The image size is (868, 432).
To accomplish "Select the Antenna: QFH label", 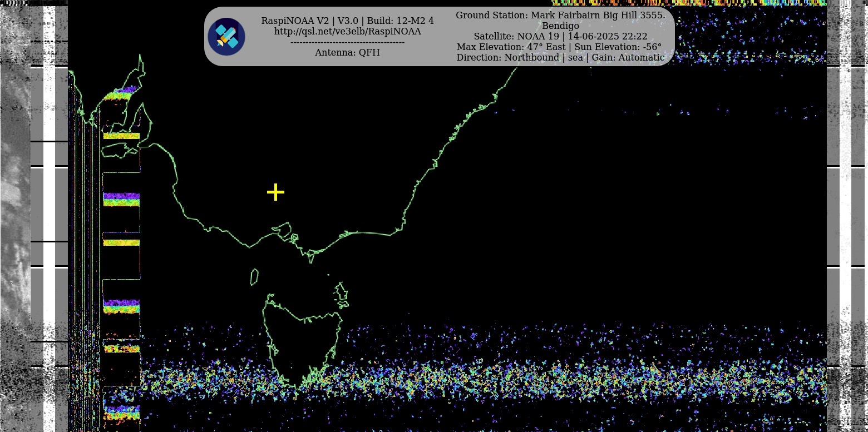I will pos(347,53).
